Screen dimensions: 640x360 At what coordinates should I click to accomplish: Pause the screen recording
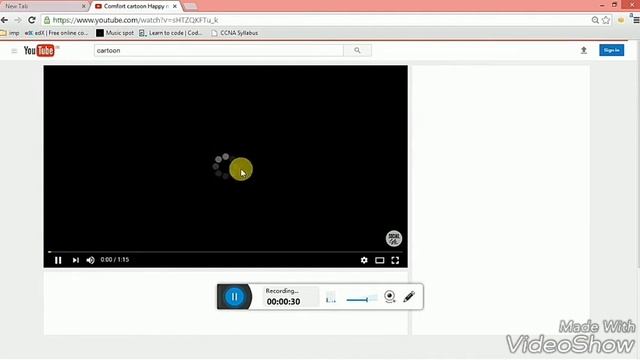click(234, 297)
